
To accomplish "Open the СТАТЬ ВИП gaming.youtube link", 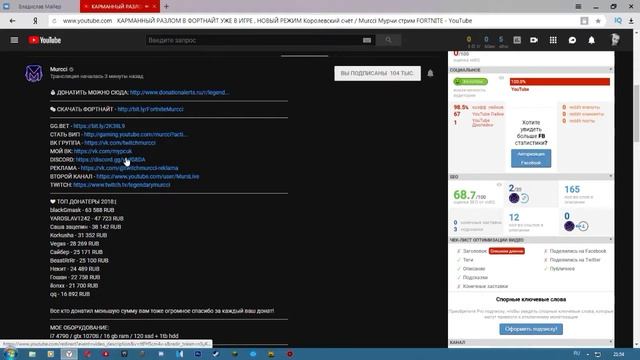I will click(x=136, y=134).
